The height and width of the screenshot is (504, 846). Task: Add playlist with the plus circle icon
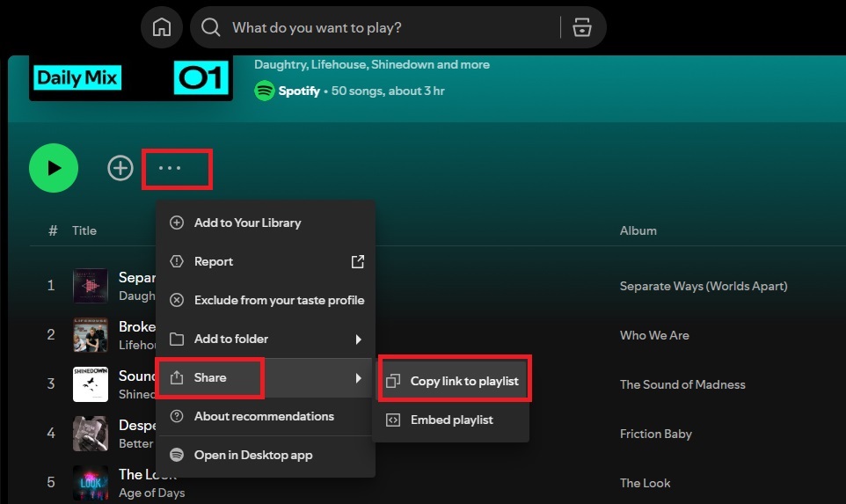click(120, 168)
